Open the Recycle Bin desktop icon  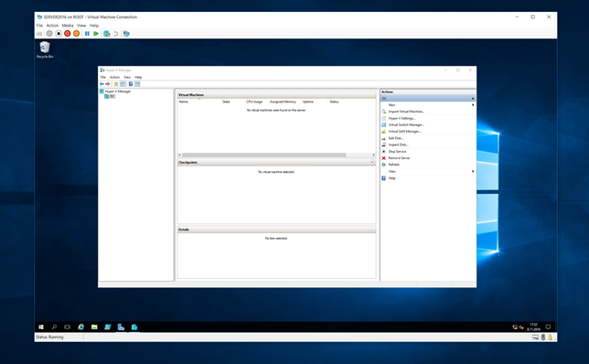(x=45, y=49)
